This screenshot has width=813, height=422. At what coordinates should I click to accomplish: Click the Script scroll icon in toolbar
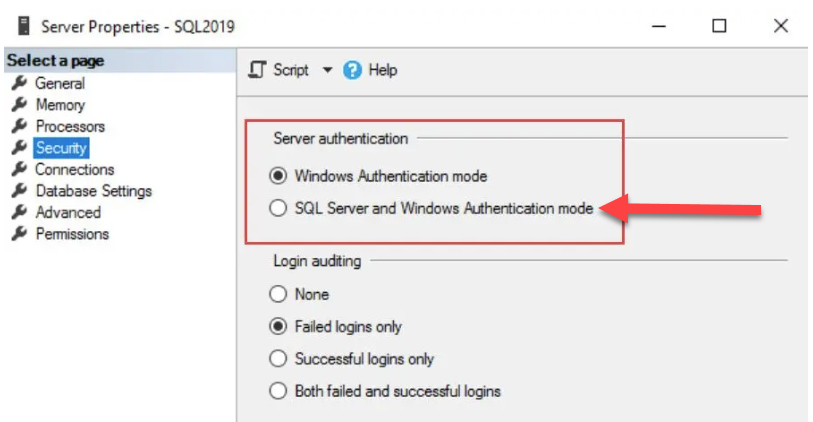click(259, 70)
